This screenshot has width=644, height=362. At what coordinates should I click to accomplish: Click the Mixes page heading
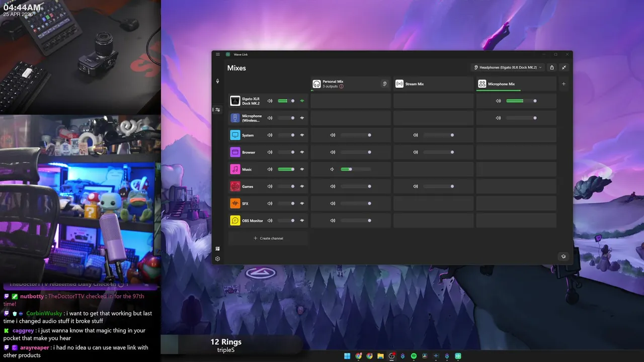tap(236, 68)
